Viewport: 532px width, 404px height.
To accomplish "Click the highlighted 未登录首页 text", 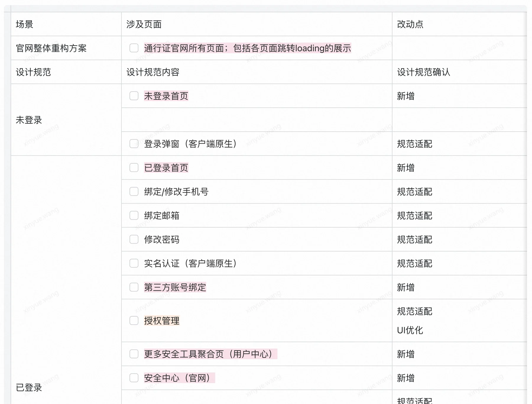I will 166,96.
